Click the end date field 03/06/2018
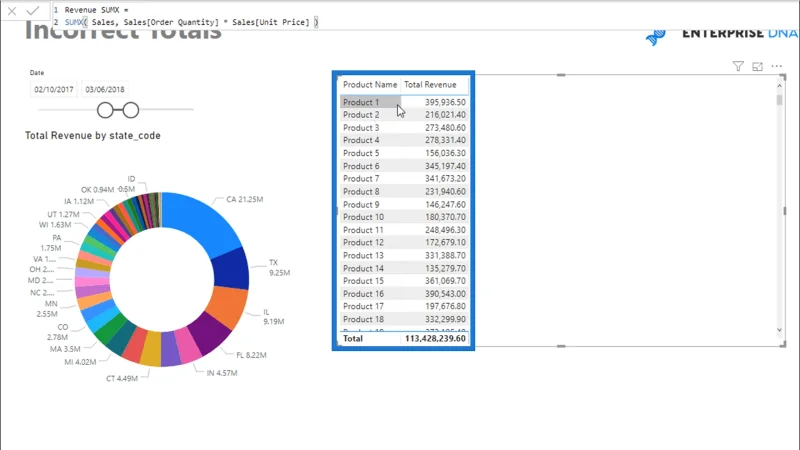 click(x=105, y=89)
